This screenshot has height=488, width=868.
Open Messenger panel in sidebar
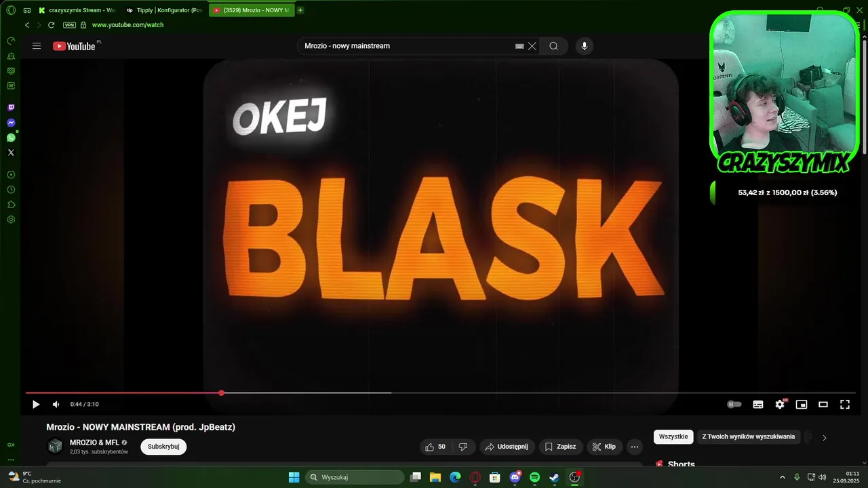coord(11,123)
